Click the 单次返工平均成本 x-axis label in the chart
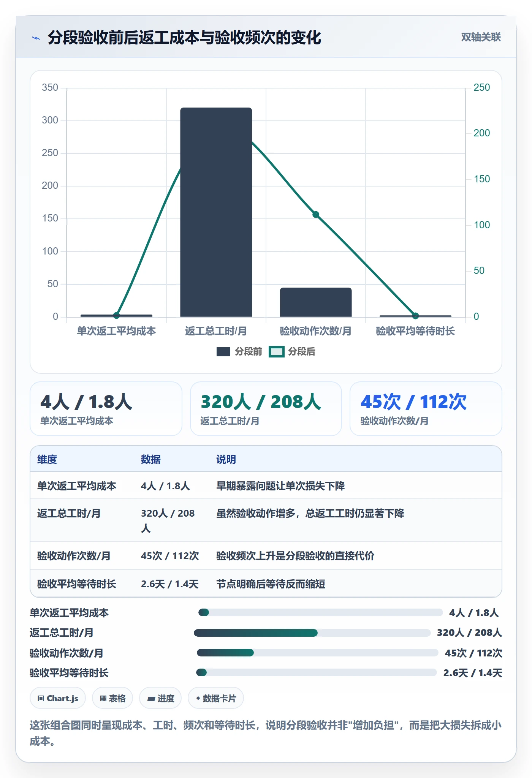The width and height of the screenshot is (532, 778). pyautogui.click(x=116, y=331)
